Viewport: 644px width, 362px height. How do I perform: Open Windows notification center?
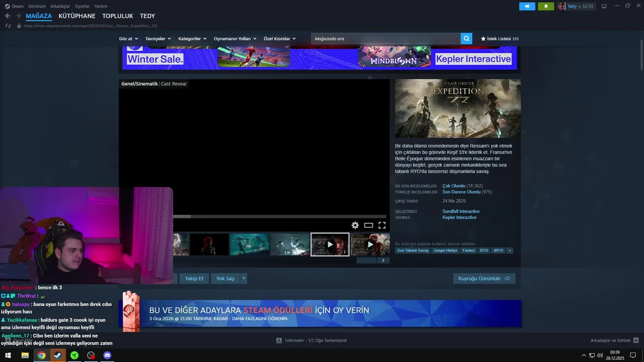633,355
